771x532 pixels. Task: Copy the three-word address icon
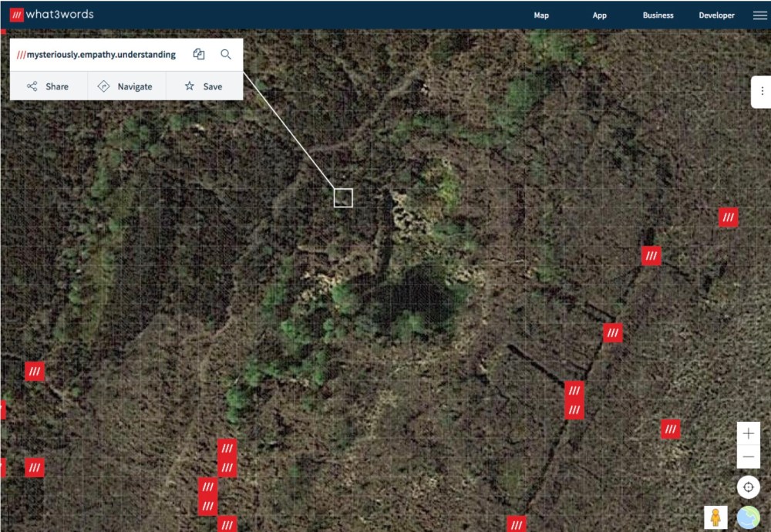199,54
